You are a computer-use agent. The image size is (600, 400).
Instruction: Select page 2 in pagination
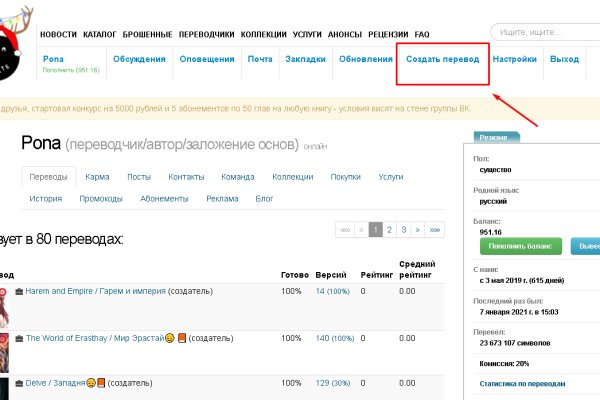[x=390, y=229]
